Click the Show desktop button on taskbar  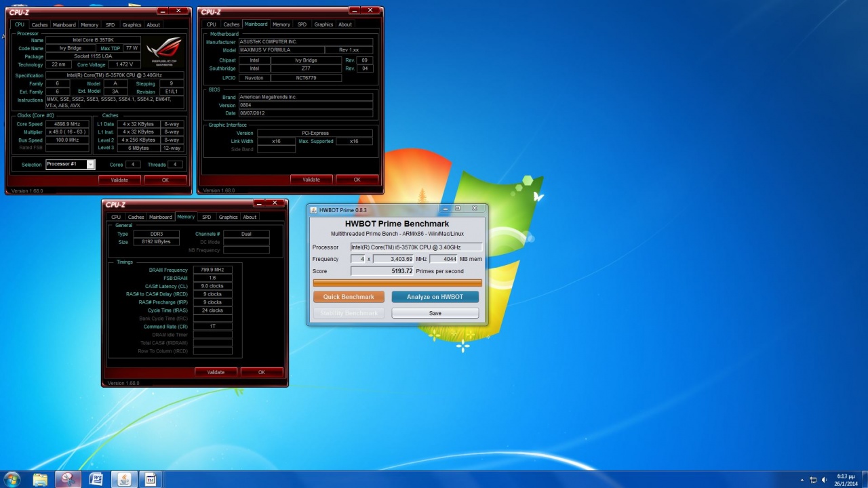(865, 480)
